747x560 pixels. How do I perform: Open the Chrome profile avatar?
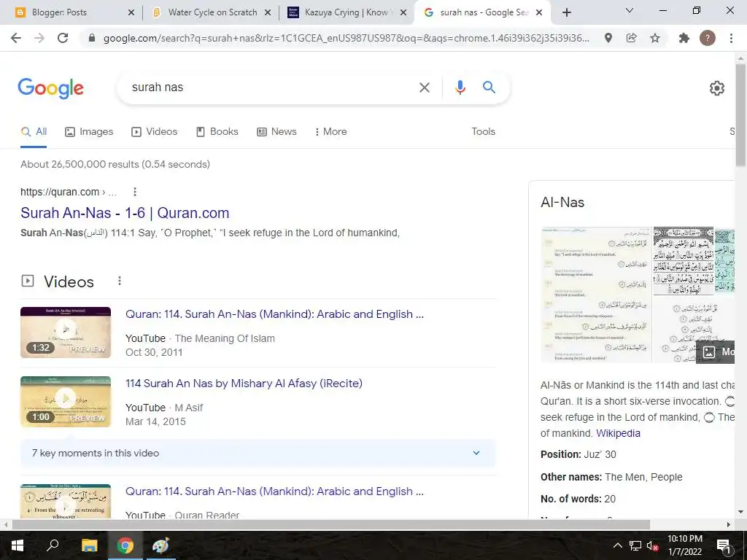[x=708, y=38]
